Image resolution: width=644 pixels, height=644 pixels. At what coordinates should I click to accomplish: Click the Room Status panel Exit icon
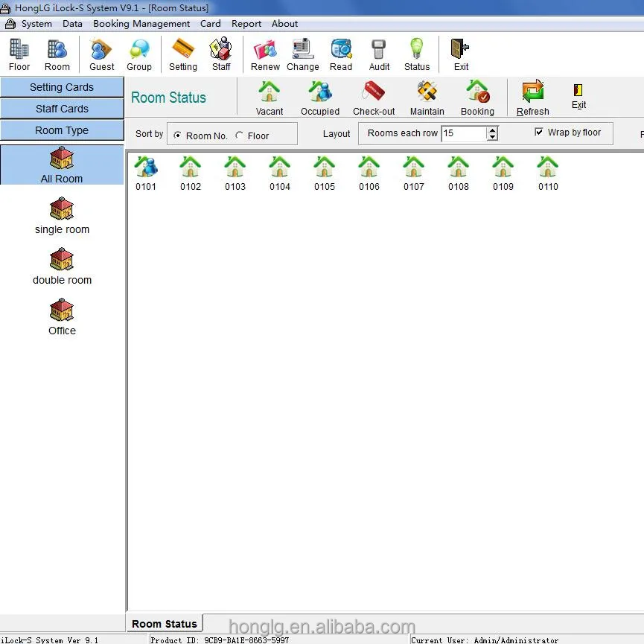[x=578, y=96]
